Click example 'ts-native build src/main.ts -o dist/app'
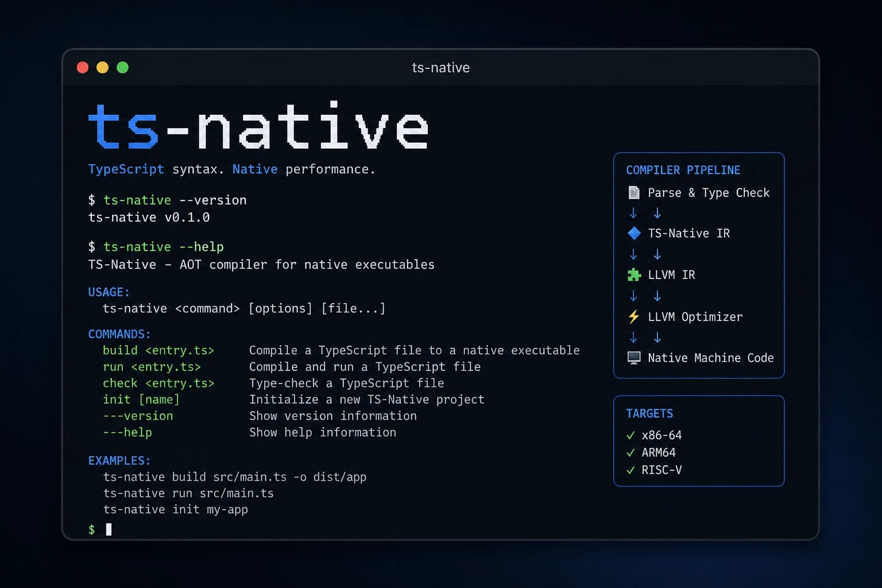This screenshot has height=588, width=882. (235, 477)
